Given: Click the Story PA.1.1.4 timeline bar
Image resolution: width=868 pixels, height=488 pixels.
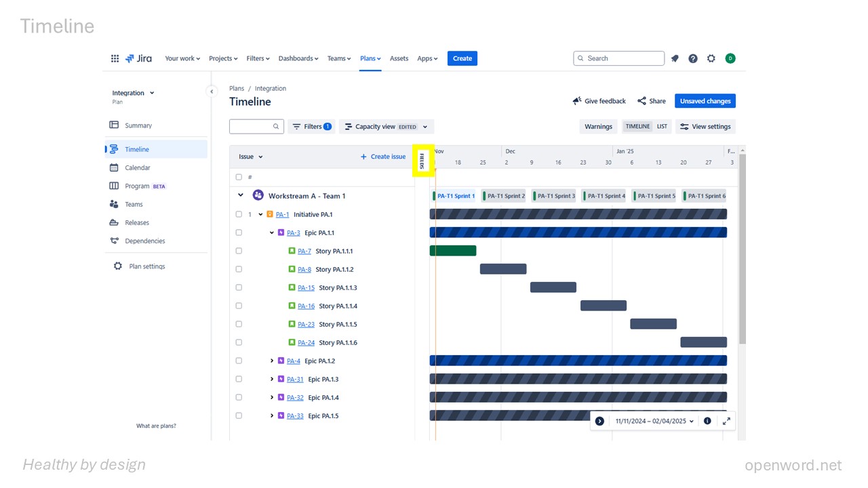Looking at the screenshot, I should [604, 306].
